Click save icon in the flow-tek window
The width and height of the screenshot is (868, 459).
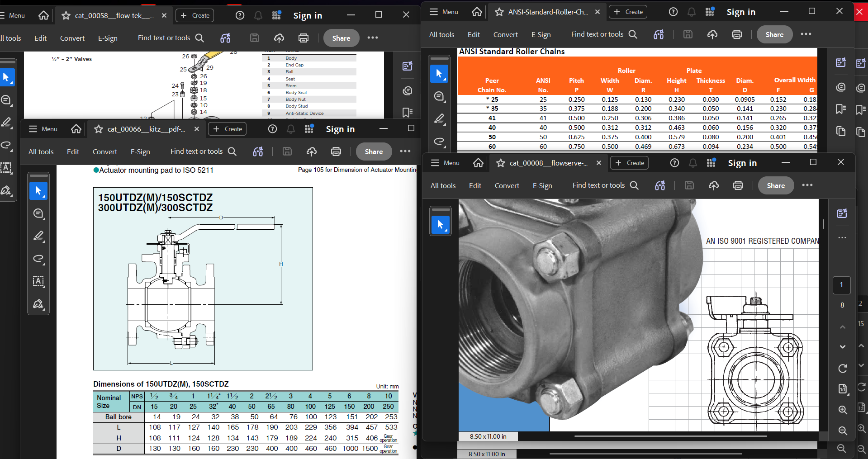[255, 38]
